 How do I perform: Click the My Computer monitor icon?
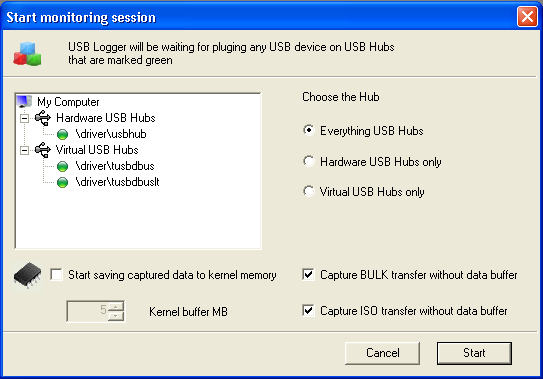click(24, 101)
